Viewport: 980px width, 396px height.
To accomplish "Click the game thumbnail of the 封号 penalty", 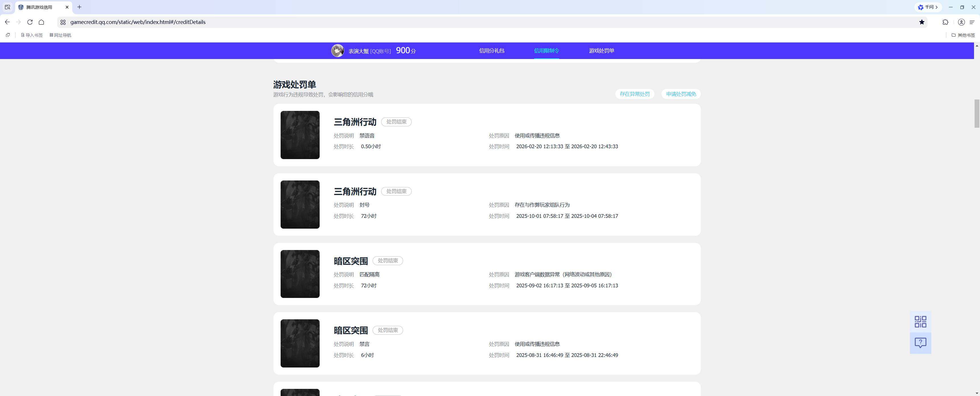I will (x=300, y=204).
